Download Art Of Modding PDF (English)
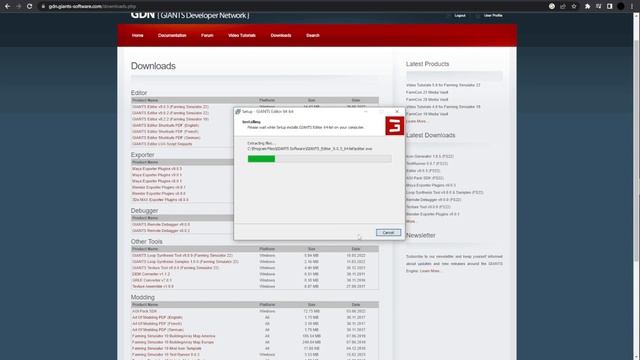The width and height of the screenshot is (640, 360). point(157,317)
